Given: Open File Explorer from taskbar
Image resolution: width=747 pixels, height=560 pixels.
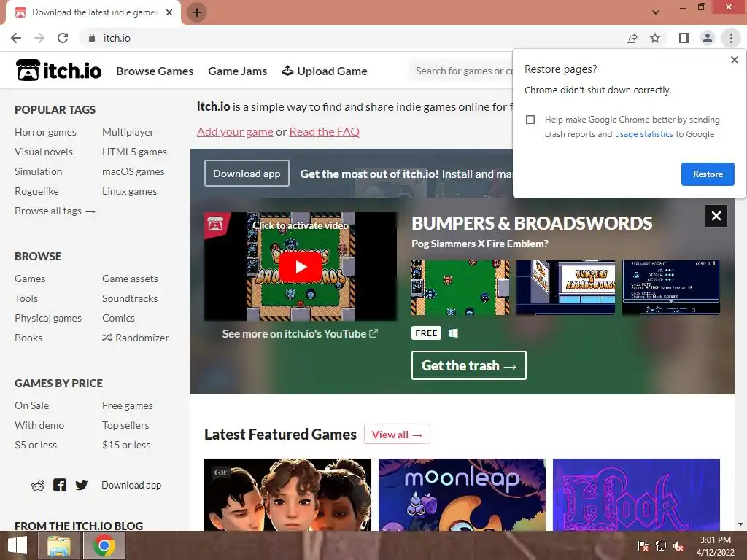Looking at the screenshot, I should pyautogui.click(x=58, y=545).
